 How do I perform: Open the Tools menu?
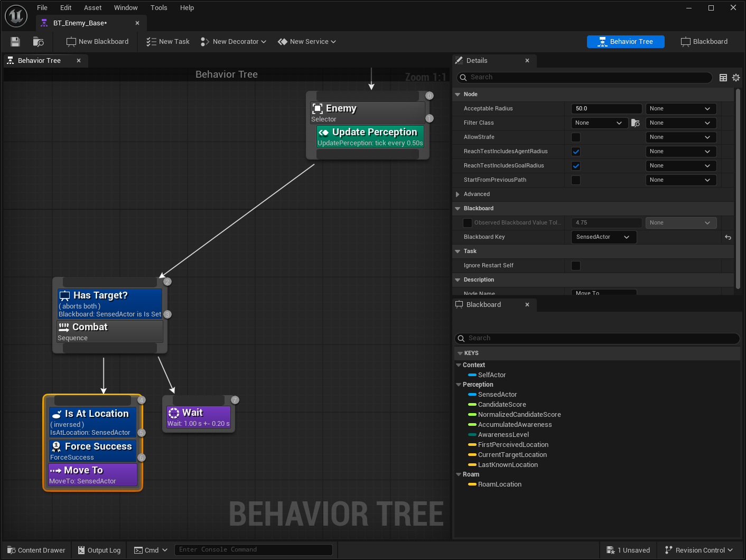point(158,7)
